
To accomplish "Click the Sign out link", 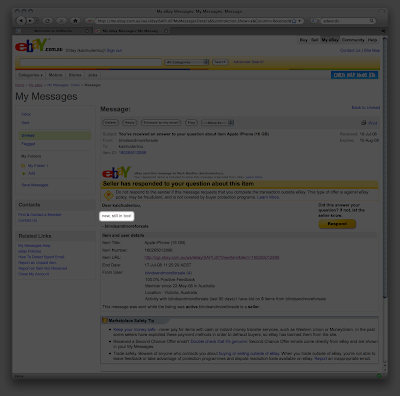I will [x=114, y=50].
